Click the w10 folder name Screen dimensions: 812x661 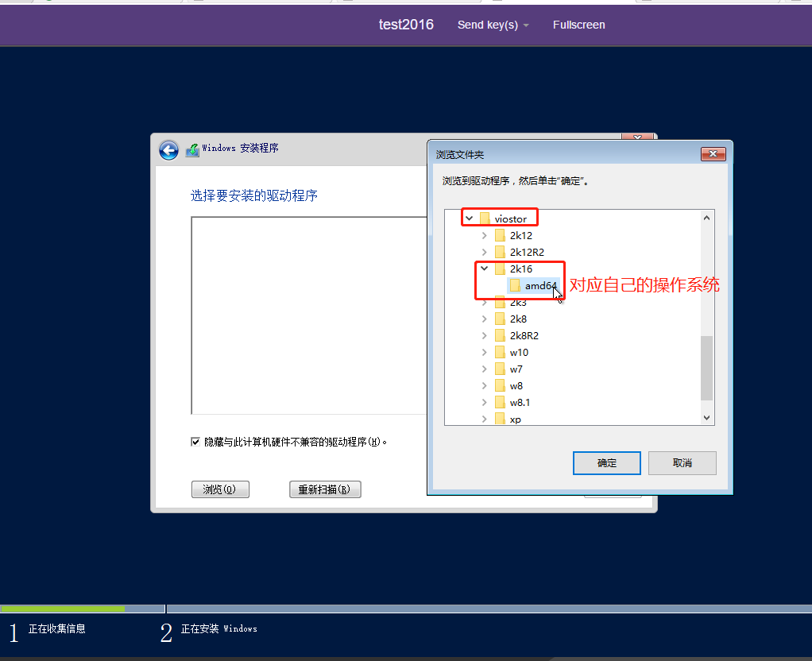click(x=519, y=352)
